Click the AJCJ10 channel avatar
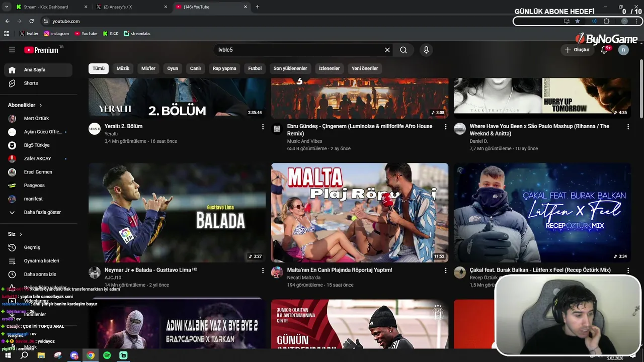Image resolution: width=644 pixels, height=362 pixels. 95,273
